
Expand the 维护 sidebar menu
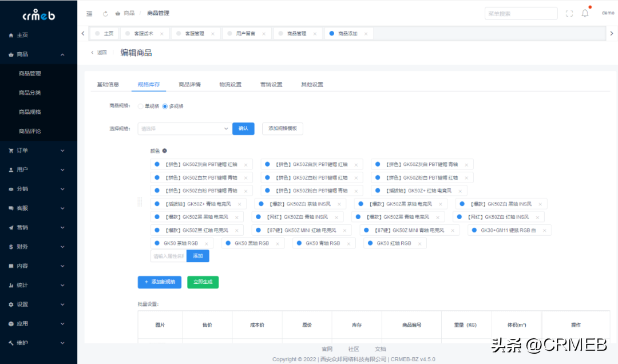38,343
